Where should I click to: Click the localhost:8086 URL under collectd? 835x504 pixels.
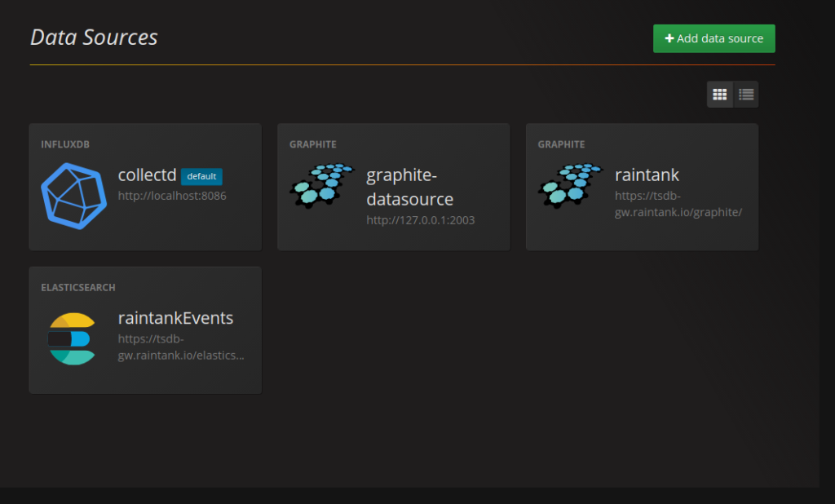172,195
